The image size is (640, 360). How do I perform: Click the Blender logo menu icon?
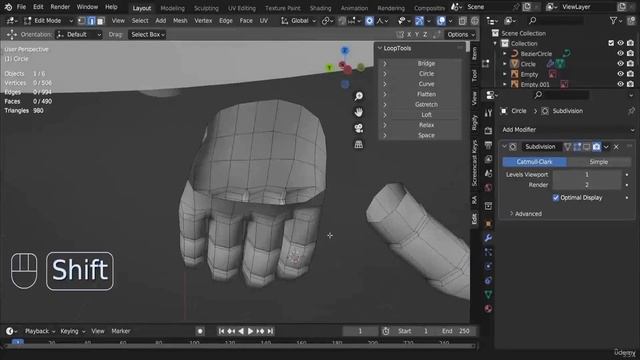pyautogui.click(x=8, y=7)
